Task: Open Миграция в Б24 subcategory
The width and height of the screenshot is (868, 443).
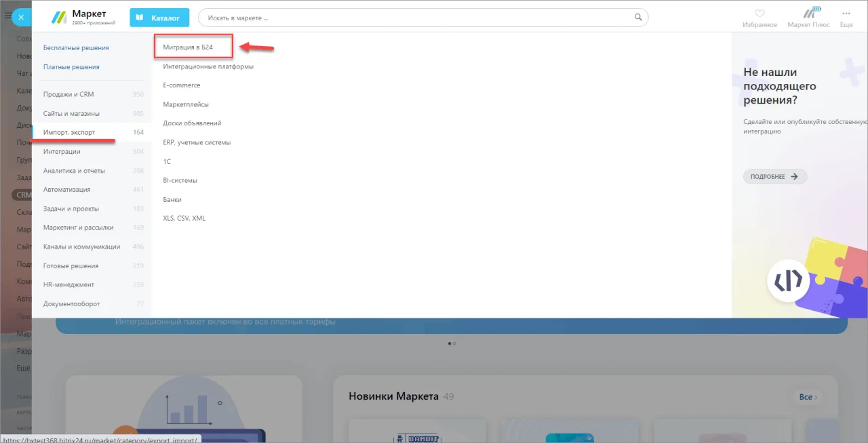Action: 188,47
